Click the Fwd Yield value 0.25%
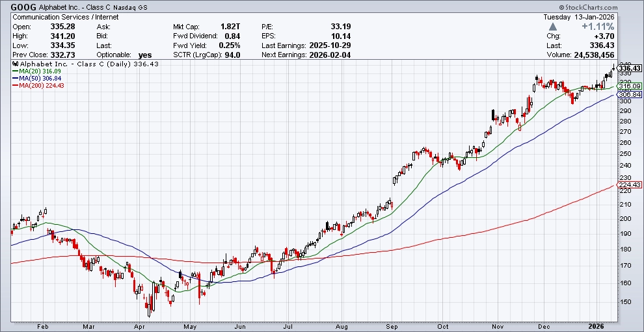Screen dimensions: 644x332 (230, 45)
